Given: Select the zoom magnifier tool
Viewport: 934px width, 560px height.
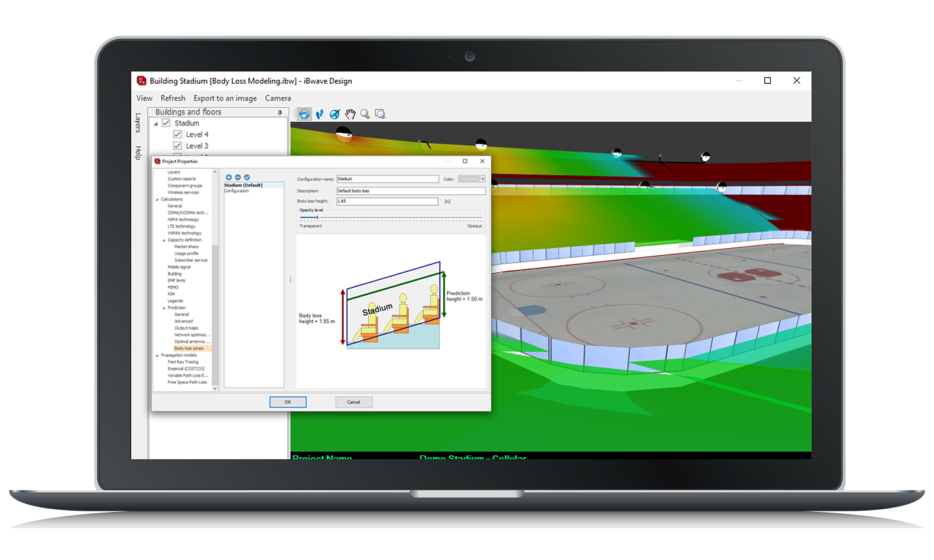Looking at the screenshot, I should point(365,114).
